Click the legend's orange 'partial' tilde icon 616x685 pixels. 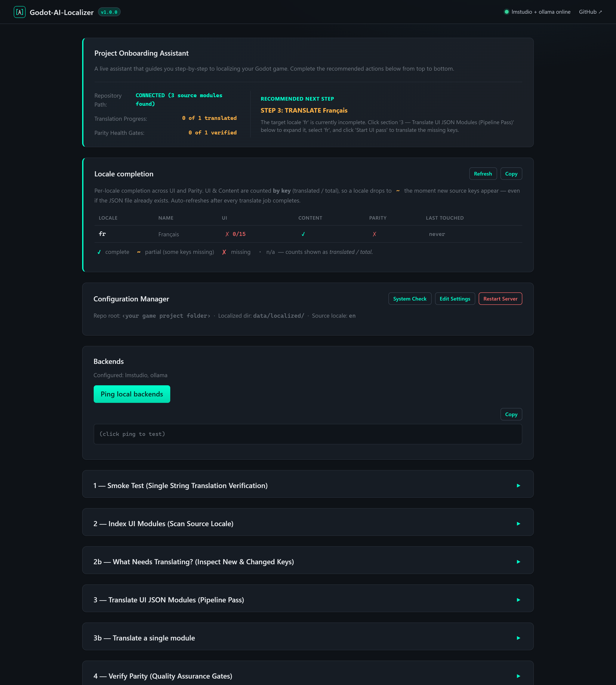coord(139,252)
